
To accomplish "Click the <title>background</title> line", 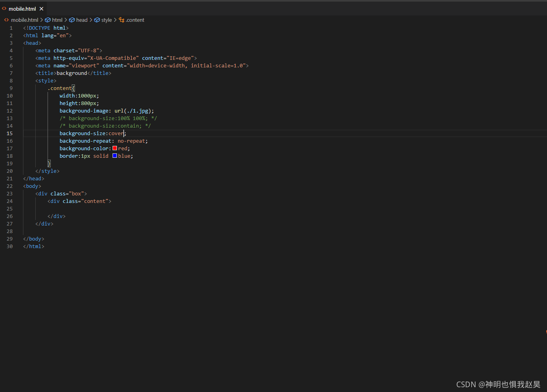I will point(73,73).
